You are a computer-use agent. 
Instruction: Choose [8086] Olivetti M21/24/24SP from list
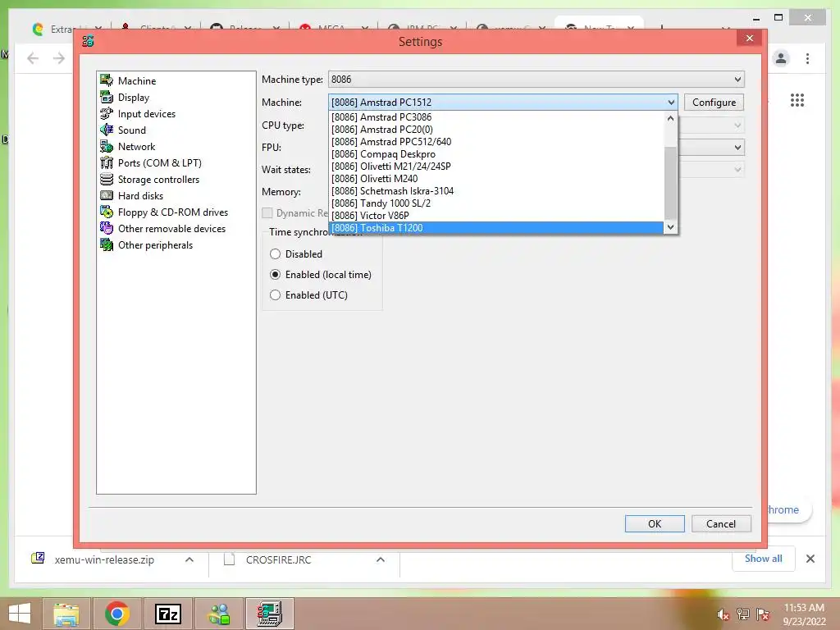[496, 166]
